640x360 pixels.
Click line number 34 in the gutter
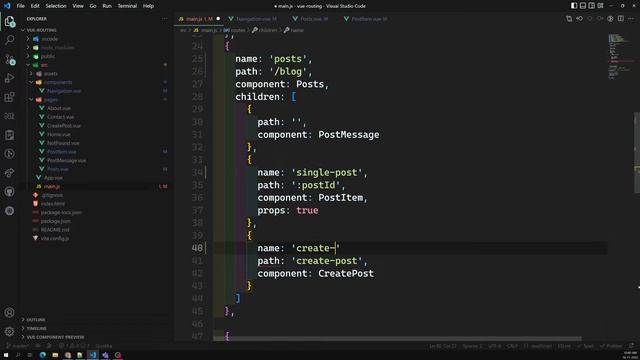point(197,173)
